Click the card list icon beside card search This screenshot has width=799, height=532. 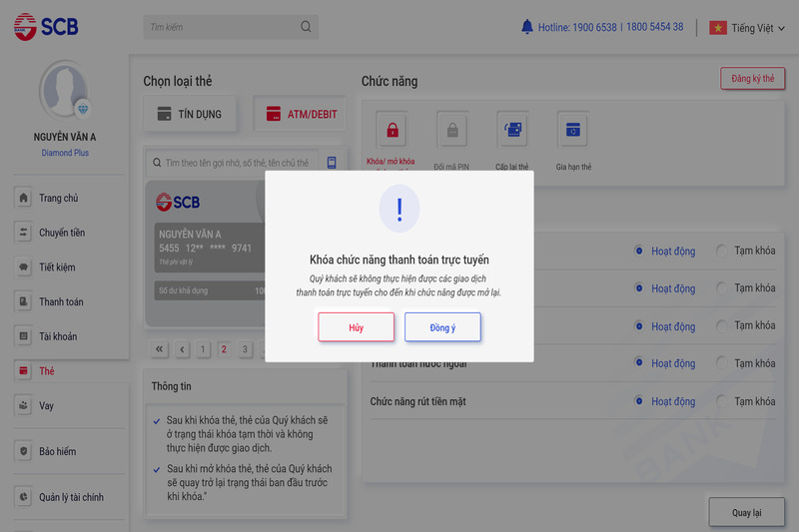coord(332,163)
